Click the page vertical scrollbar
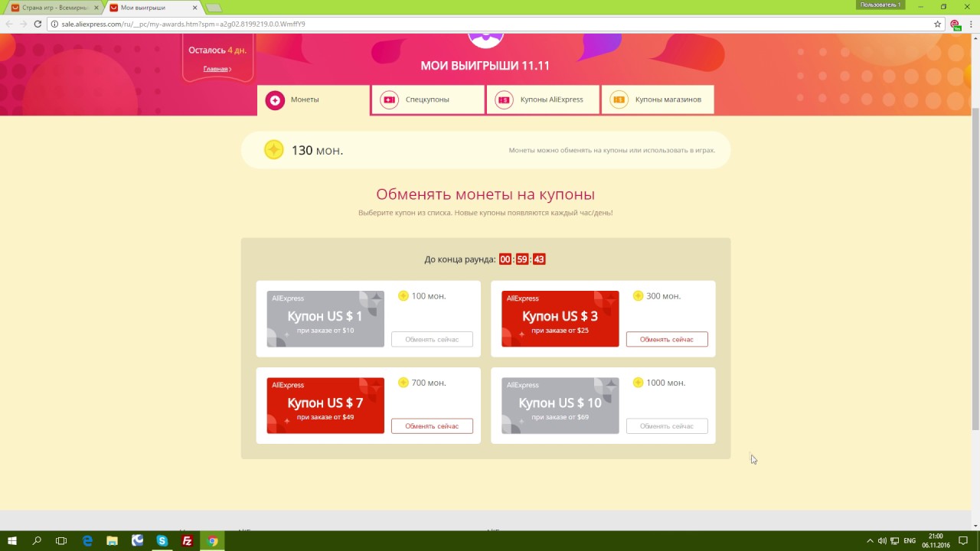Viewport: 980px width, 551px height. (x=975, y=268)
